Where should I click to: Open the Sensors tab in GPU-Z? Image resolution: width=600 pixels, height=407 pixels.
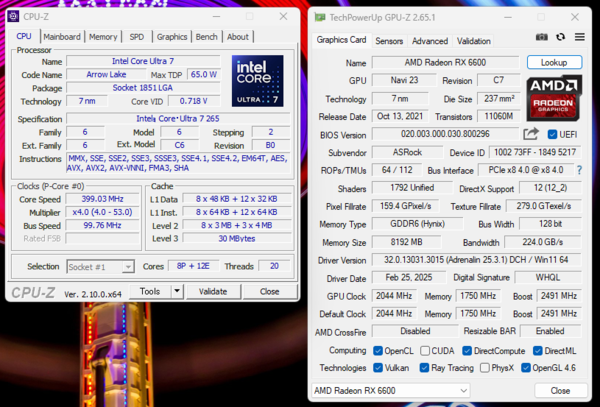point(389,41)
